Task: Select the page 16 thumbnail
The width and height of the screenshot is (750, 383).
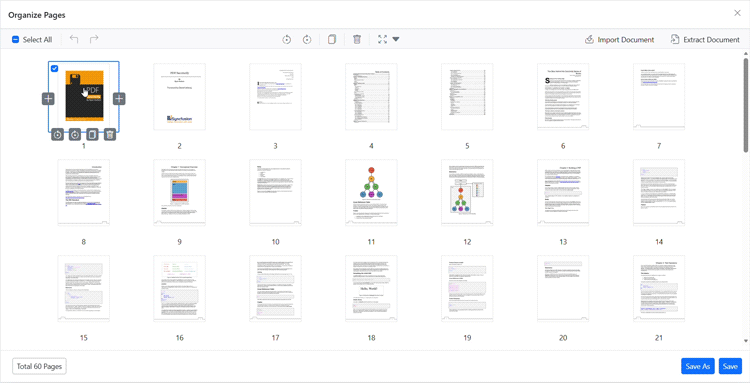Action: click(179, 288)
